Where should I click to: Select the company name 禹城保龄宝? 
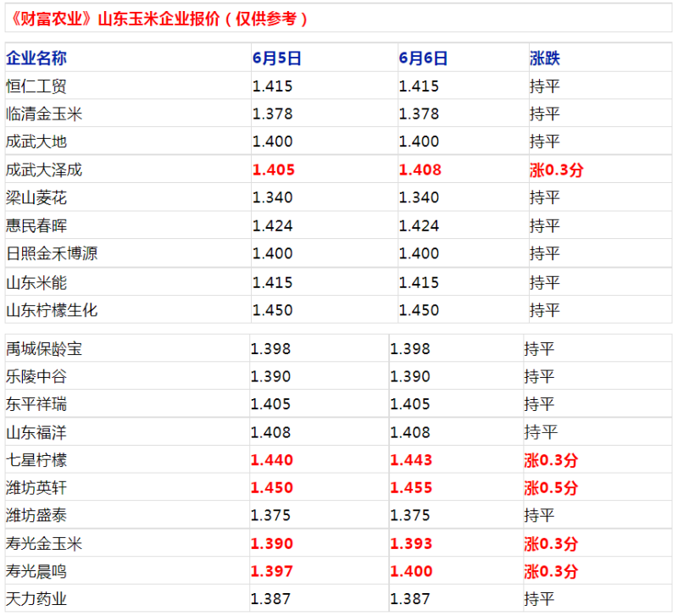[x=44, y=349]
